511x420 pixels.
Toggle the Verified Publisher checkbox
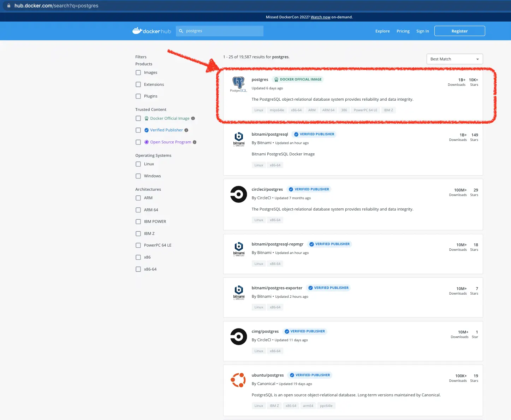point(138,130)
